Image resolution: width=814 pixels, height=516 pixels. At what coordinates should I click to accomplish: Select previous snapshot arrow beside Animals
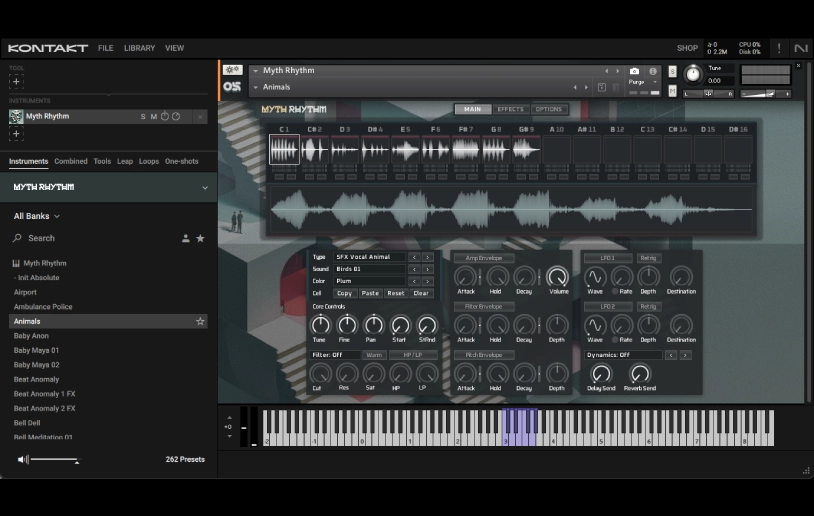(575, 87)
